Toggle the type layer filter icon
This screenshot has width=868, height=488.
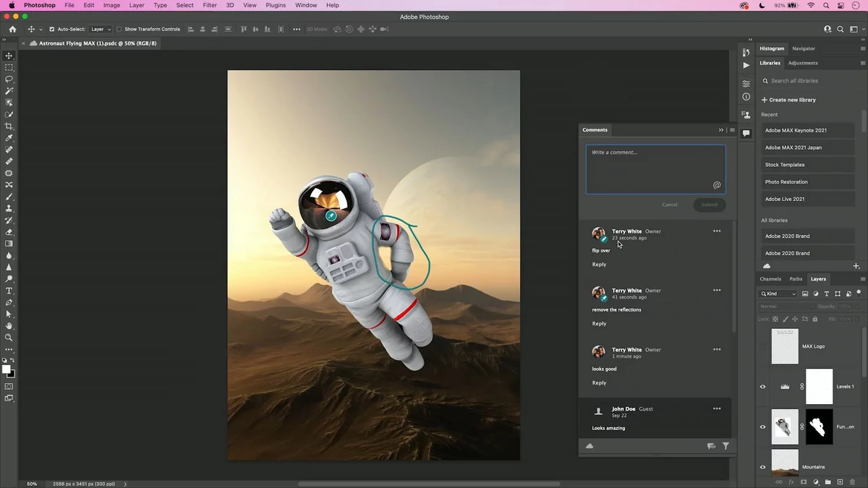[x=827, y=294]
